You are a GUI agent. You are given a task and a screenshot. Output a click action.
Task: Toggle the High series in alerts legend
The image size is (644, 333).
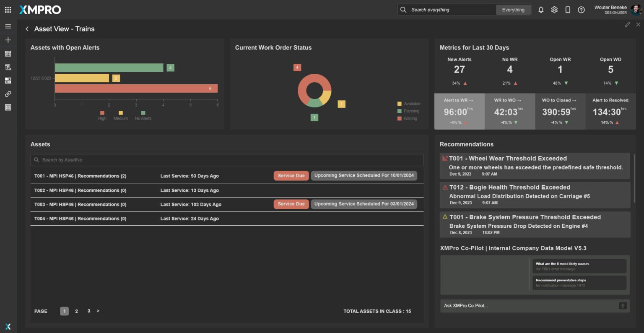coord(102,115)
